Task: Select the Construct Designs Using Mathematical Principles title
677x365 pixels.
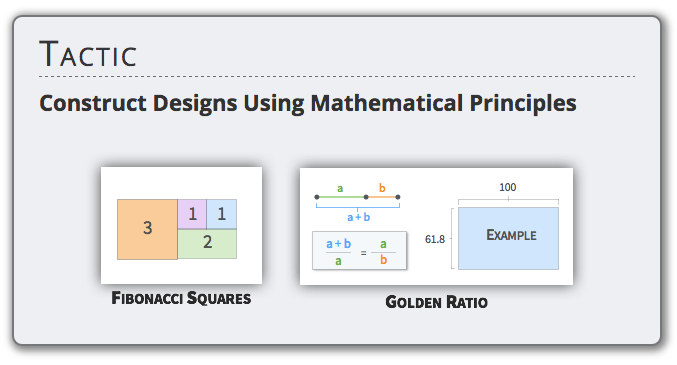Action: click(308, 103)
